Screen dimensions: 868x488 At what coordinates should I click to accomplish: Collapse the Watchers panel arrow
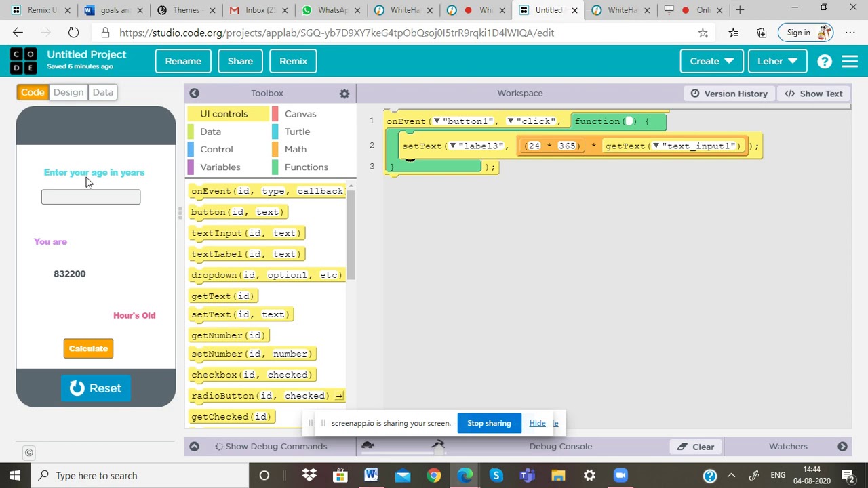(842, 446)
